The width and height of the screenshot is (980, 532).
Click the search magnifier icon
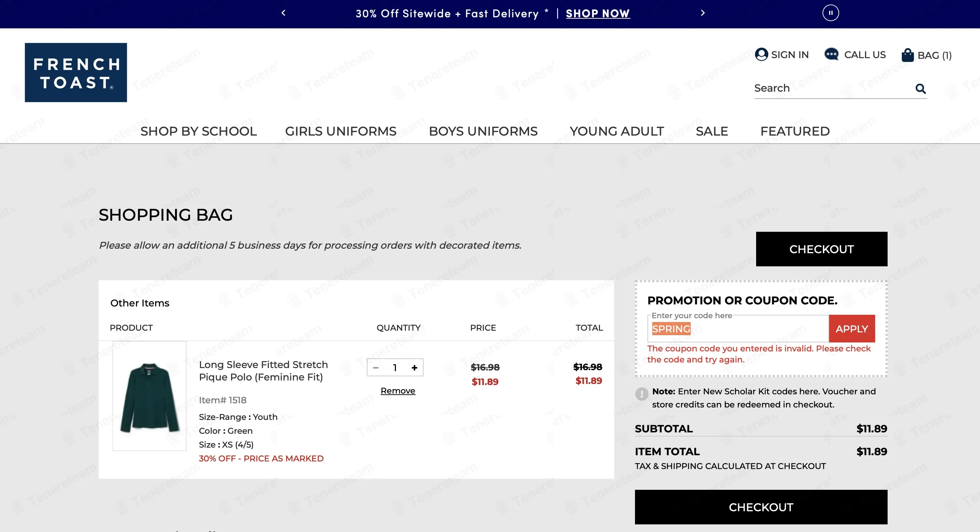pos(920,89)
